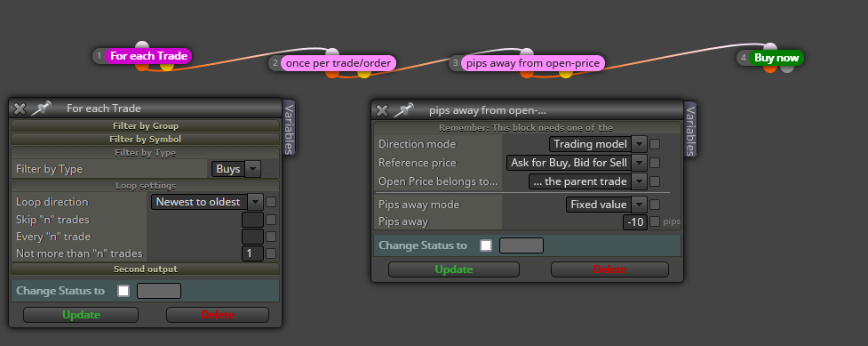Check the Loop direction checkbox
Screen dimensions: 868x346
[271, 202]
